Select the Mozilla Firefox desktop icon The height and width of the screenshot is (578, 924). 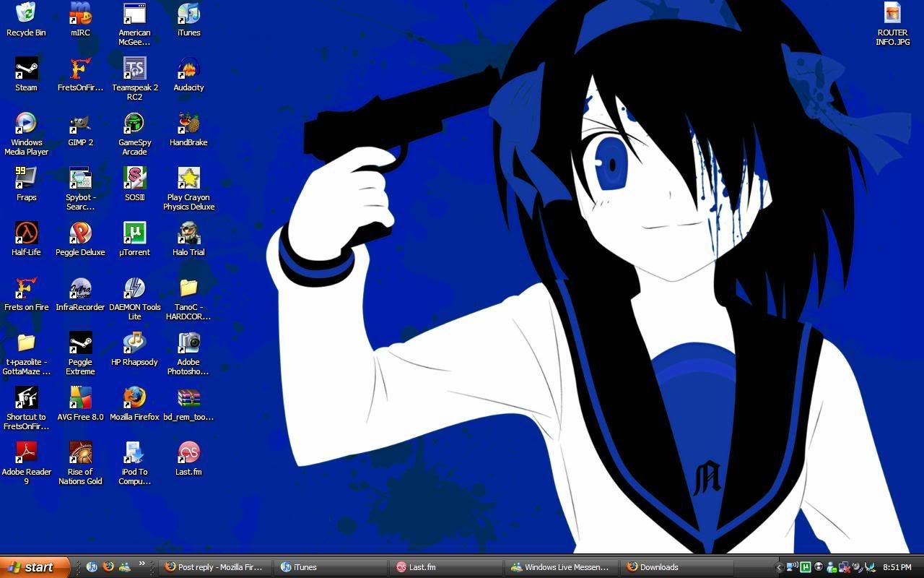tap(134, 404)
